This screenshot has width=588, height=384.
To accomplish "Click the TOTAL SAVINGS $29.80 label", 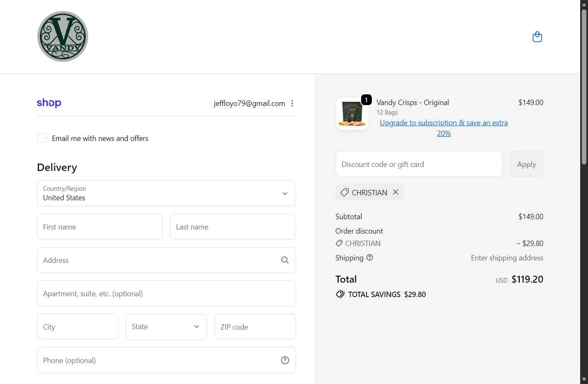I will coord(387,295).
